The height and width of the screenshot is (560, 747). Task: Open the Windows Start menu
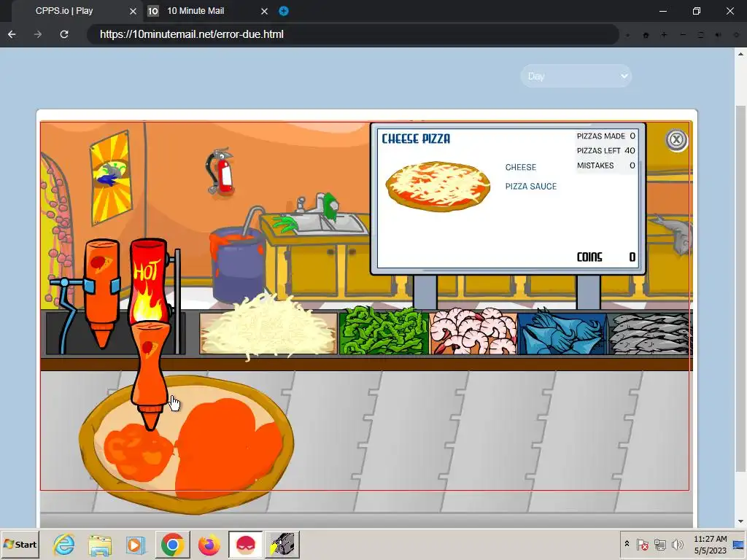[x=20, y=544]
